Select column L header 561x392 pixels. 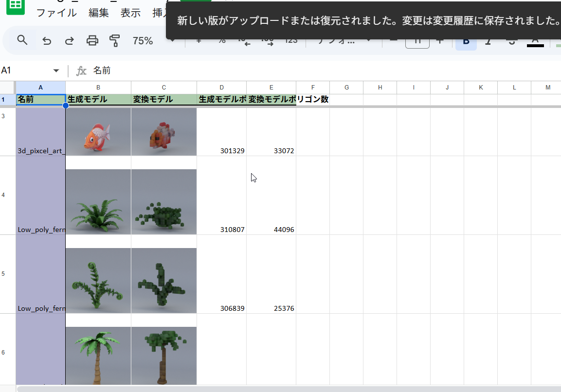tap(514, 87)
